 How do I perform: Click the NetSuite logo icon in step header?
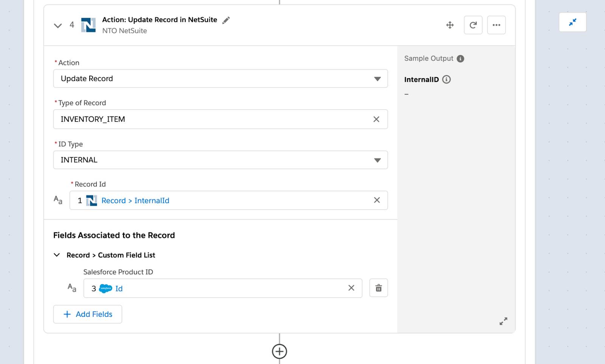(x=88, y=25)
